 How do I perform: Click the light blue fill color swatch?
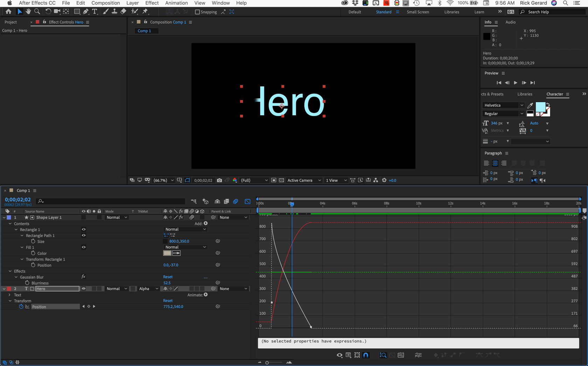[540, 107]
